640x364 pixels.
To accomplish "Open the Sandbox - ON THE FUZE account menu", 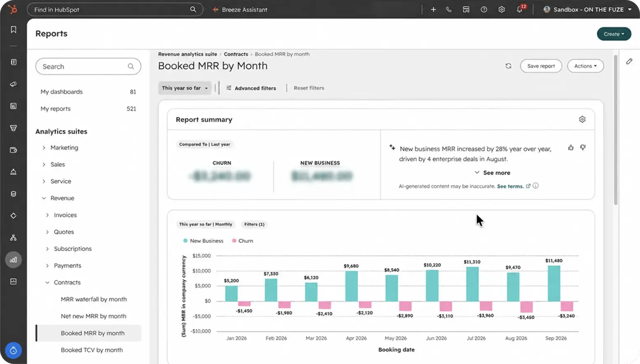I will pyautogui.click(x=587, y=9).
